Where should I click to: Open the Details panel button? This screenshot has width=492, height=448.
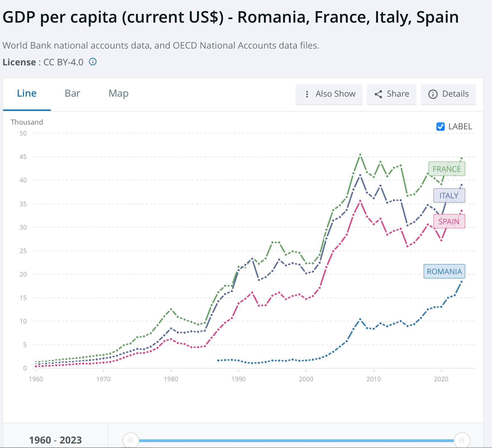pyautogui.click(x=455, y=94)
